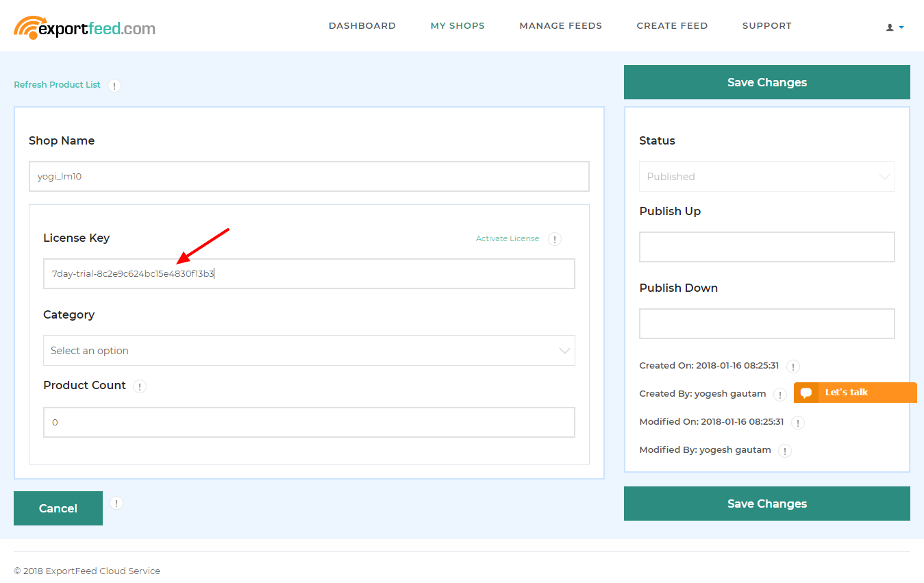
Task: Click info icon next to Refresh Product List
Action: (x=114, y=86)
